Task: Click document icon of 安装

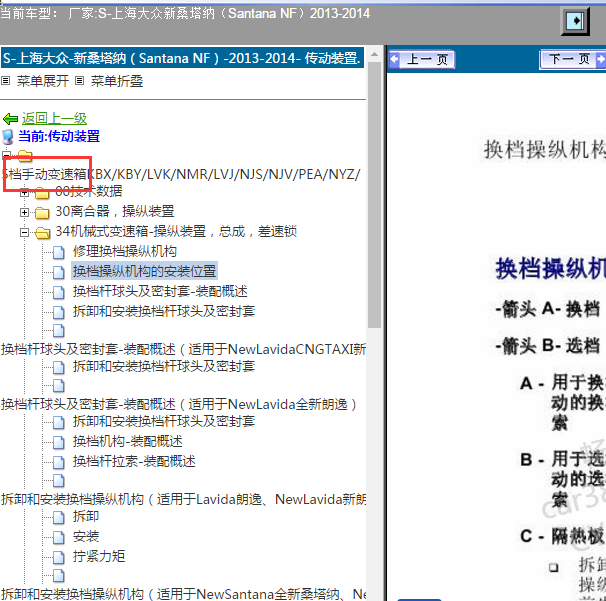Action: click(59, 537)
